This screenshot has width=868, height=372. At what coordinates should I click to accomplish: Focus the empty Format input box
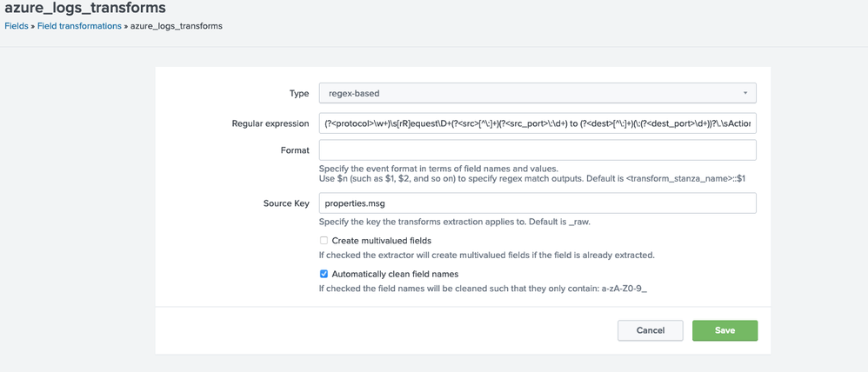tap(536, 150)
